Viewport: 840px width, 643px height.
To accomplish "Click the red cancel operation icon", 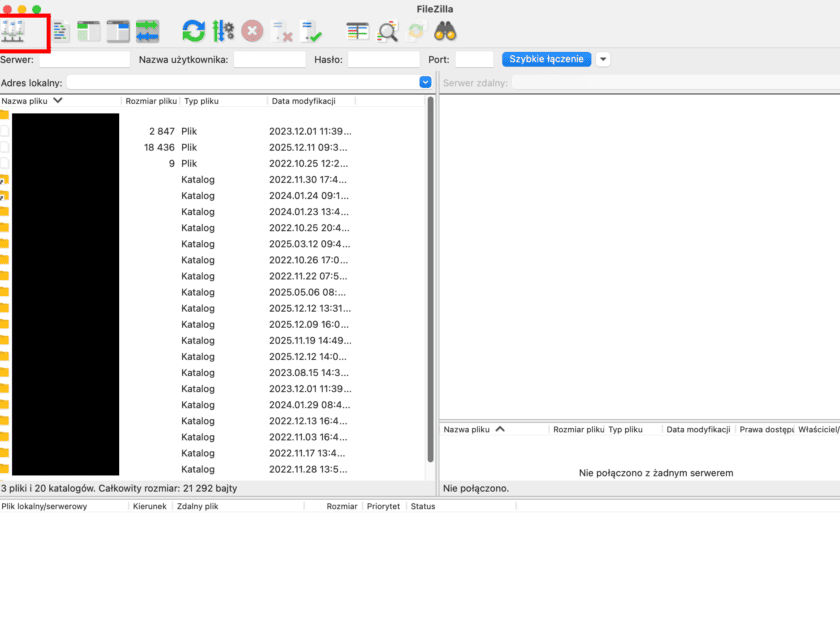I will point(252,32).
